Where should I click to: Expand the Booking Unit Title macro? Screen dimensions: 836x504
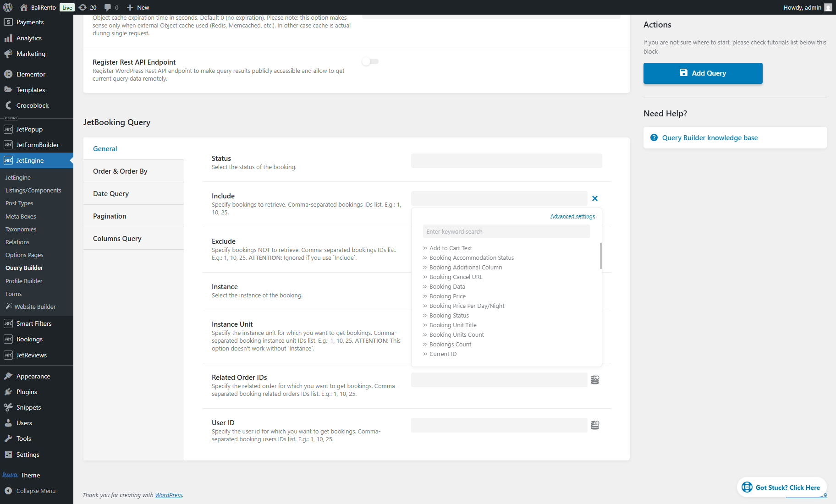tap(450, 325)
